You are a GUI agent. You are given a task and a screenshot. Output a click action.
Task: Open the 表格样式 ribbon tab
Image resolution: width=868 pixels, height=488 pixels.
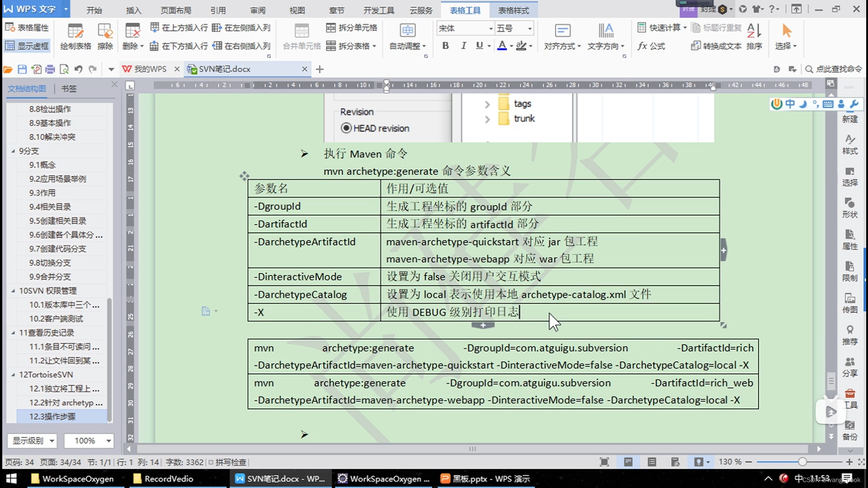(x=514, y=10)
